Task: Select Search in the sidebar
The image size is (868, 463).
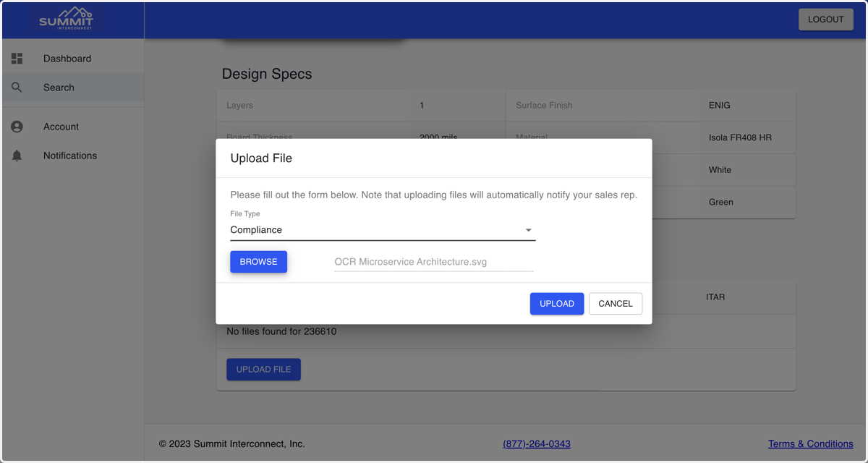Action: tap(72, 88)
